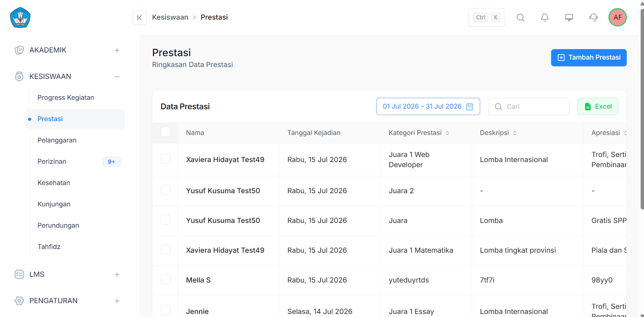Open the AF user avatar menu
Image resolution: width=644 pixels, height=317 pixels.
(x=618, y=17)
